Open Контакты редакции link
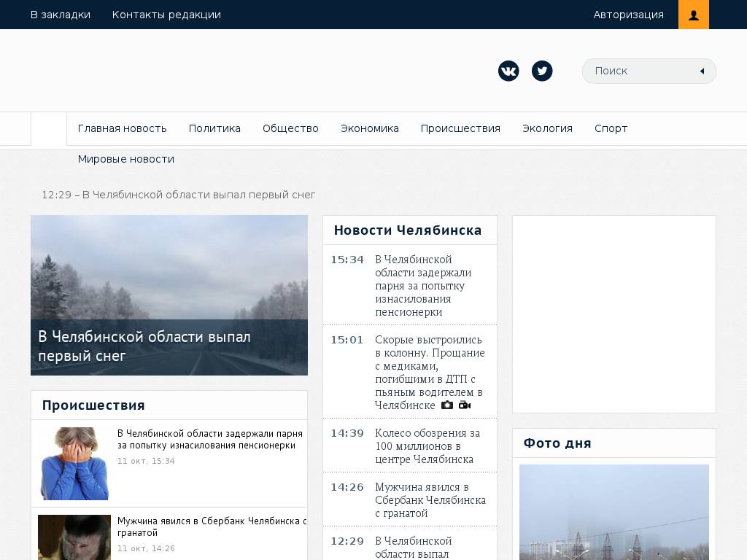The height and width of the screenshot is (560, 747). coord(166,15)
